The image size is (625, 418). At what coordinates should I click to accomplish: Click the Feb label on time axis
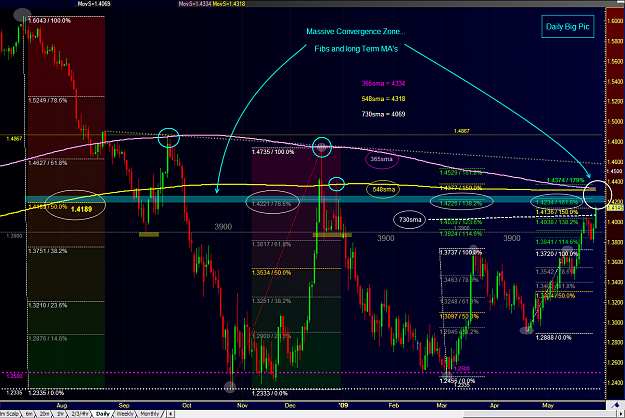(394, 405)
